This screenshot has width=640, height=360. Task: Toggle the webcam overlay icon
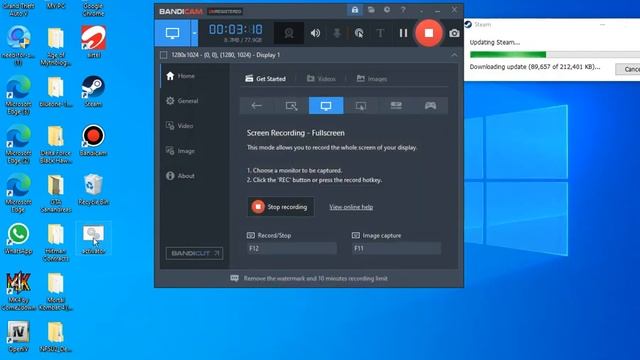289,33
